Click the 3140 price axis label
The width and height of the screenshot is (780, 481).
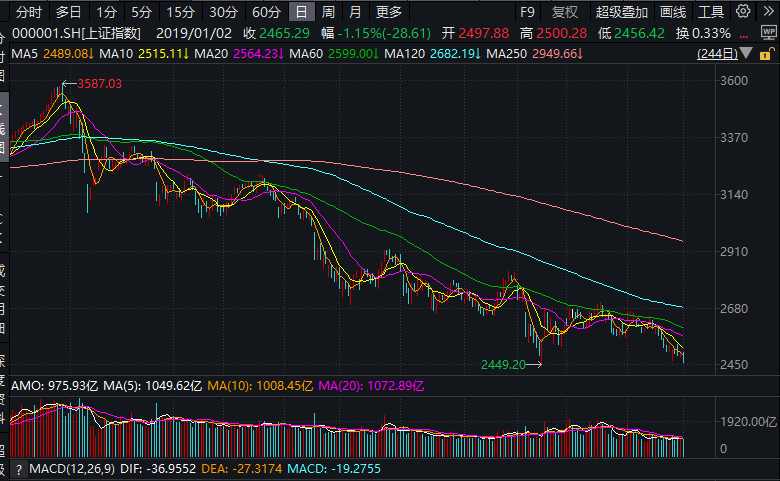[x=734, y=194]
